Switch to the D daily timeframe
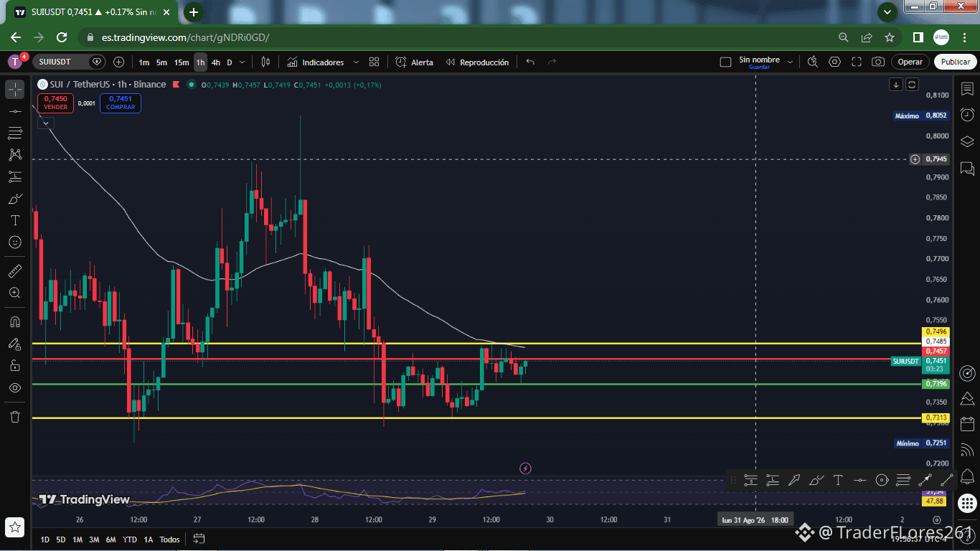This screenshot has height=551, width=980. [x=230, y=62]
